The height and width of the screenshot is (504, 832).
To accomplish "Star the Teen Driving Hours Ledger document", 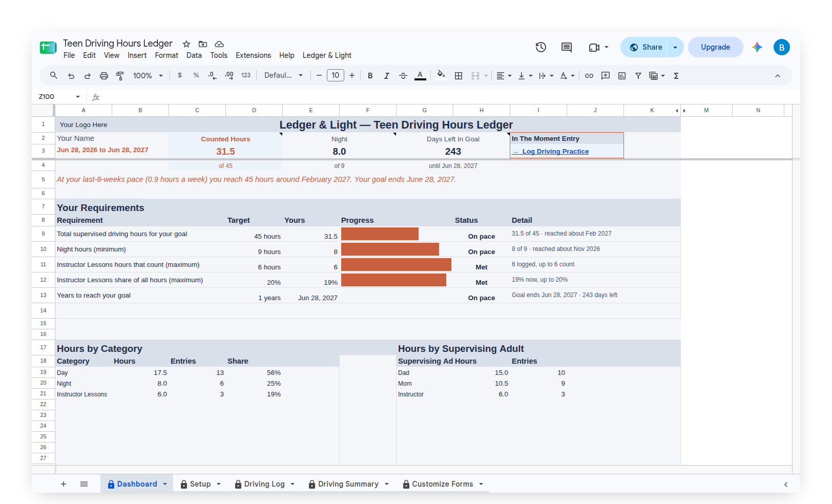I will click(x=186, y=44).
